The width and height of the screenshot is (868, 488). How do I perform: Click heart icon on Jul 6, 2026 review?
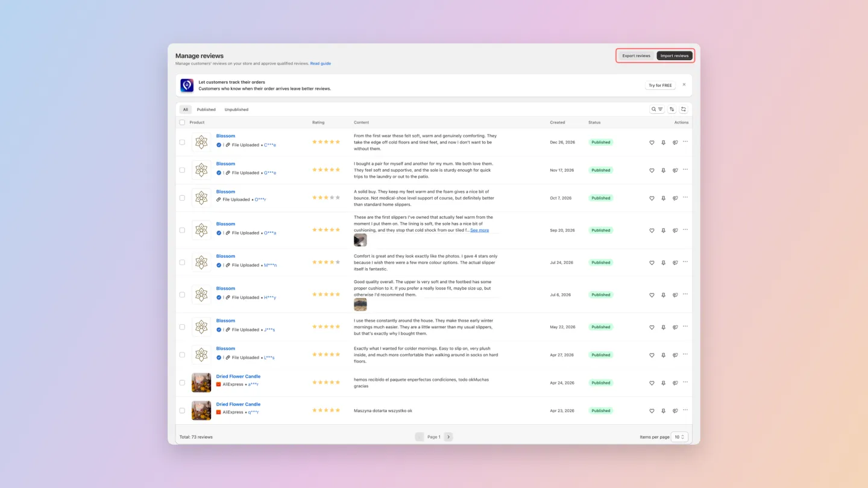pos(652,295)
